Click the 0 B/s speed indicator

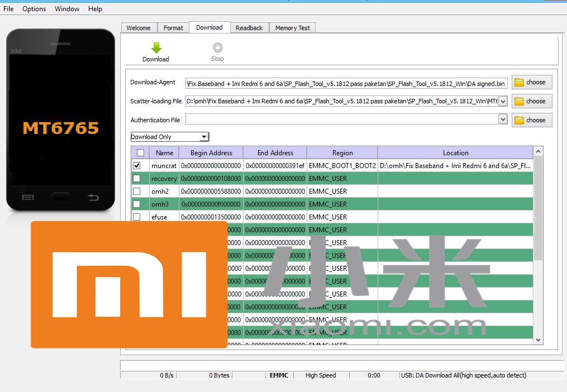pyautogui.click(x=148, y=375)
